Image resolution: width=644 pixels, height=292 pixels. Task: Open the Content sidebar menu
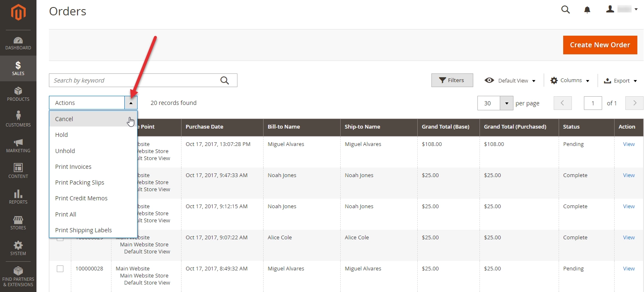pos(18,171)
